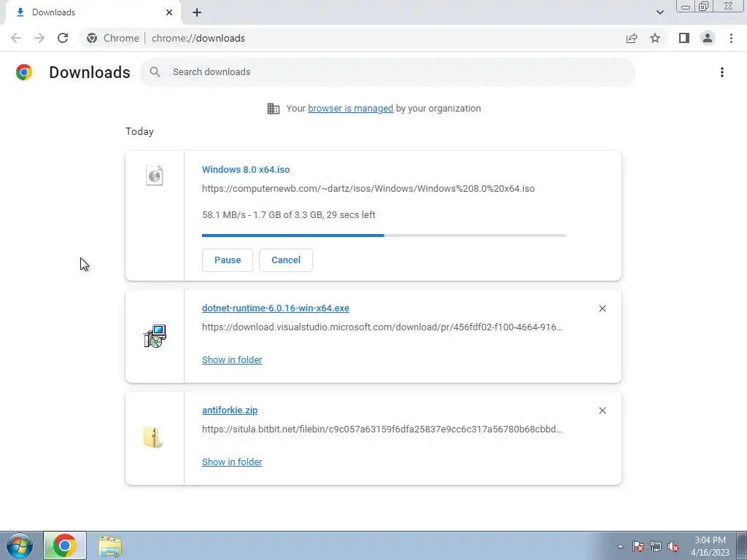Pause the Windows ISO download
The image size is (747, 560).
(x=228, y=260)
